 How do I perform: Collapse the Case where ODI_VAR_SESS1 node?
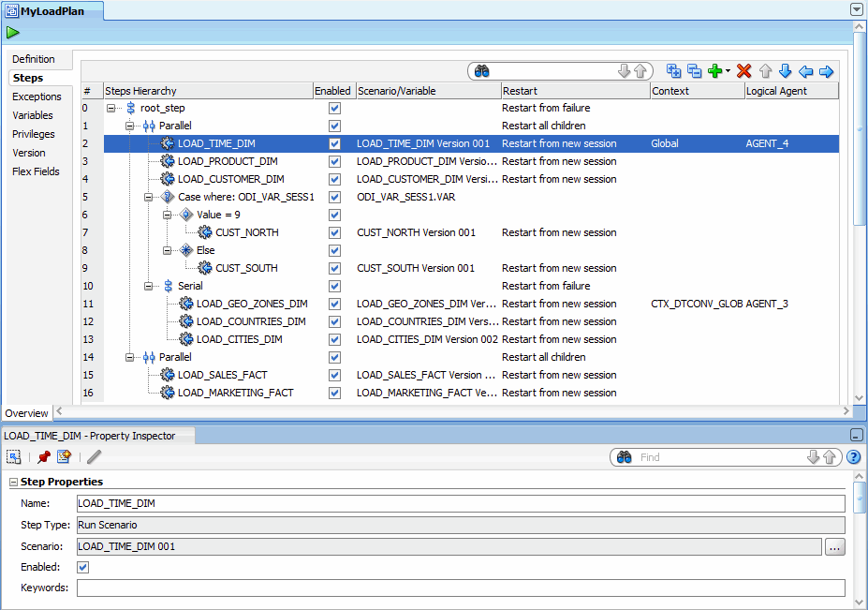point(148,197)
